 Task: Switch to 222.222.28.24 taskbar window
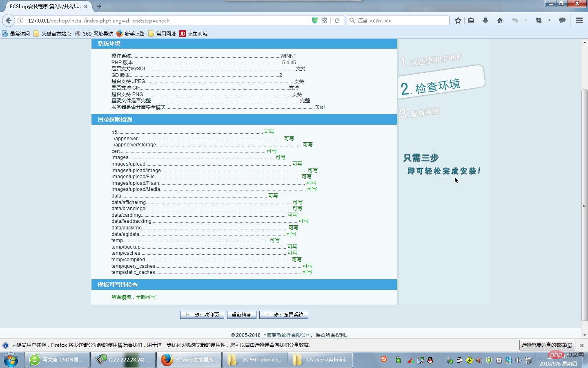pyautogui.click(x=123, y=360)
